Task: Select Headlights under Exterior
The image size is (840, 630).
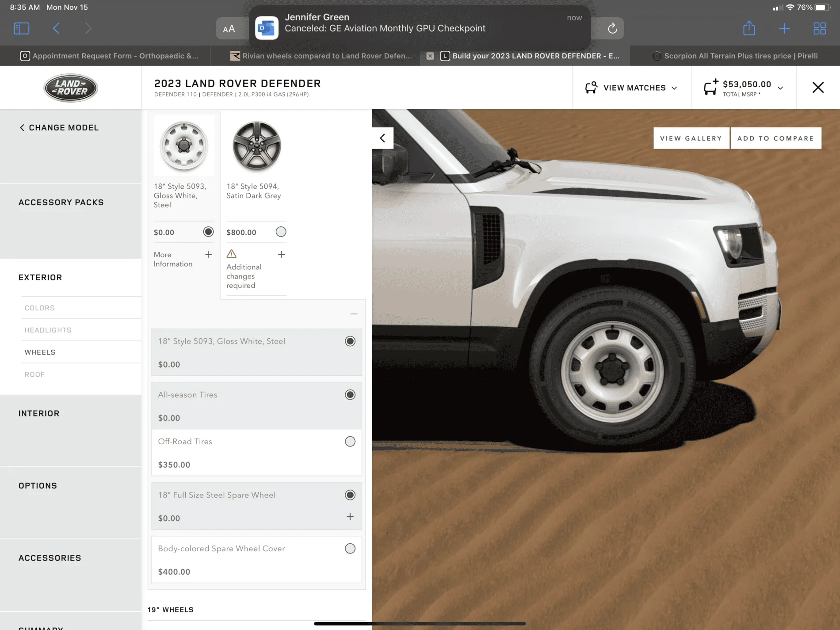Action: click(x=48, y=330)
